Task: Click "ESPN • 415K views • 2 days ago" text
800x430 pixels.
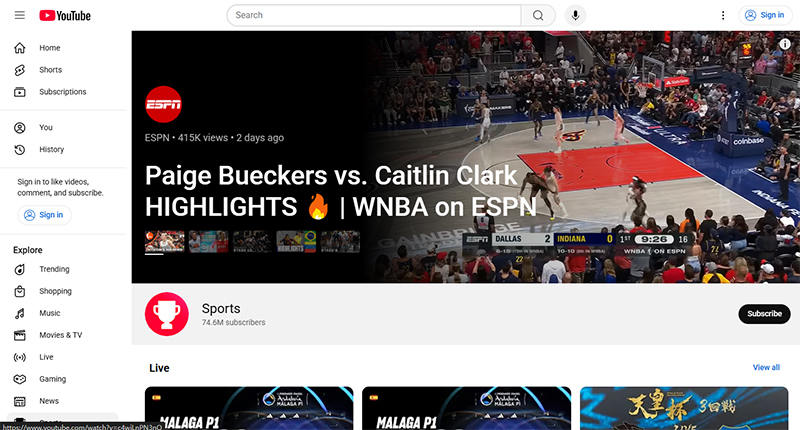Action: (214, 138)
